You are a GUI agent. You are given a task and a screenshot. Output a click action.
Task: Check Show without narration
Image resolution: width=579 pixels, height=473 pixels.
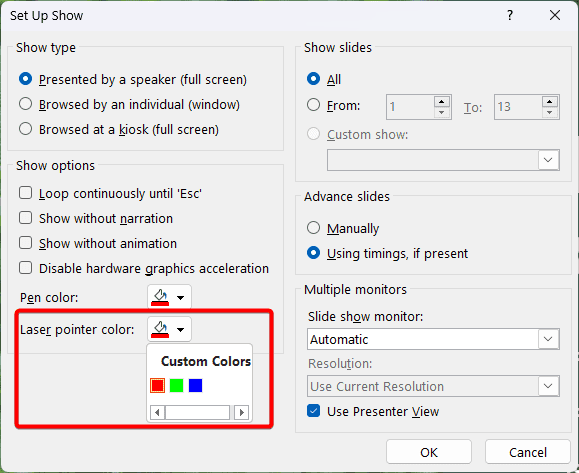[25, 218]
